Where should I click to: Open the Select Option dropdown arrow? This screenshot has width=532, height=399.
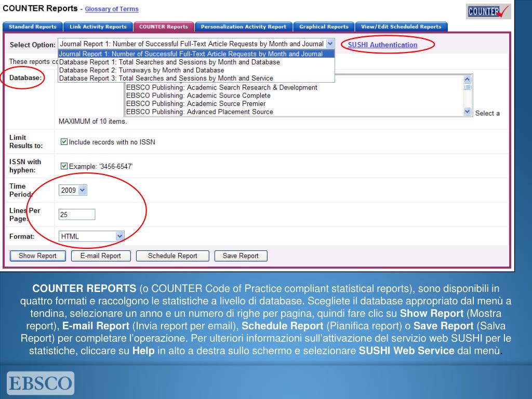(330, 44)
